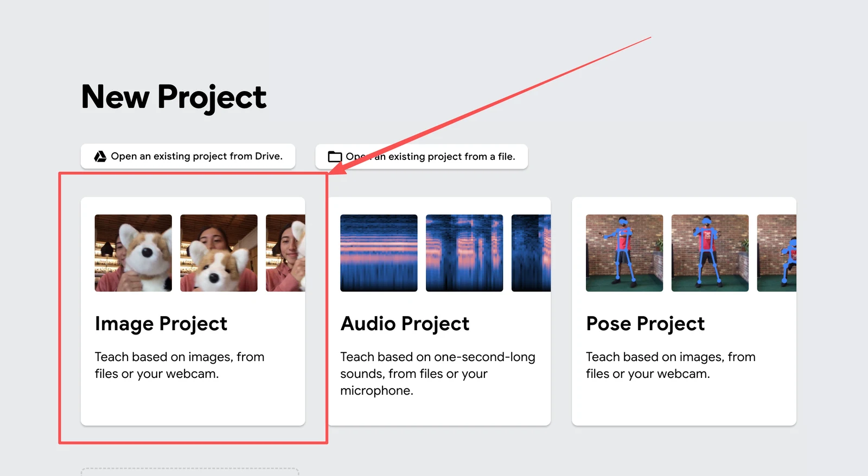Image resolution: width=868 pixels, height=476 pixels.
Task: Choose the "Pose Project" title
Action: (x=646, y=324)
